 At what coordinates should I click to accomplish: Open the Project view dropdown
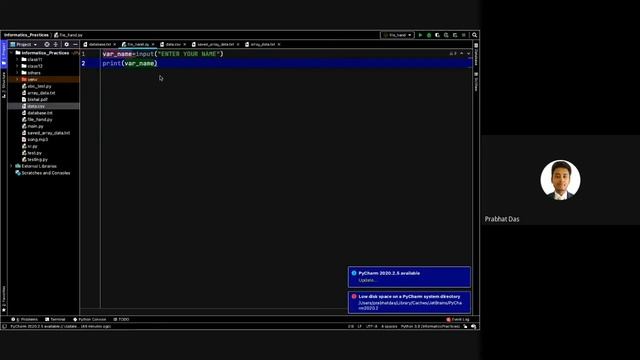(24, 44)
